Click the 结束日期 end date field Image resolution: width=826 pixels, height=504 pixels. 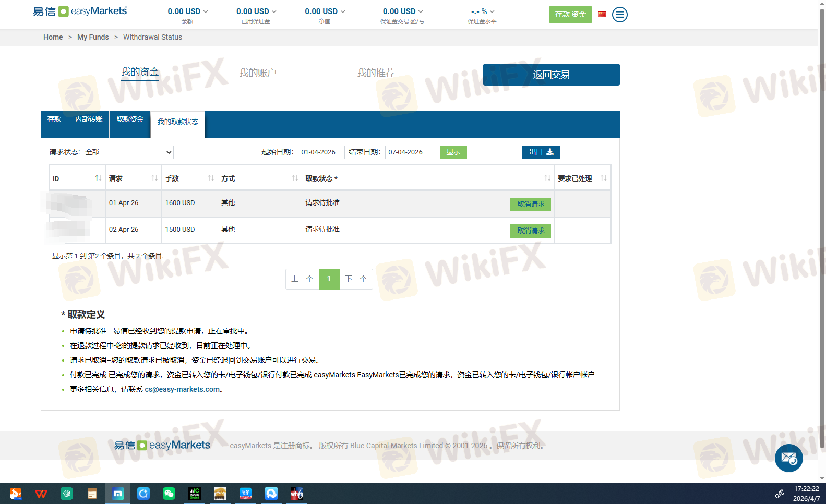(x=409, y=152)
